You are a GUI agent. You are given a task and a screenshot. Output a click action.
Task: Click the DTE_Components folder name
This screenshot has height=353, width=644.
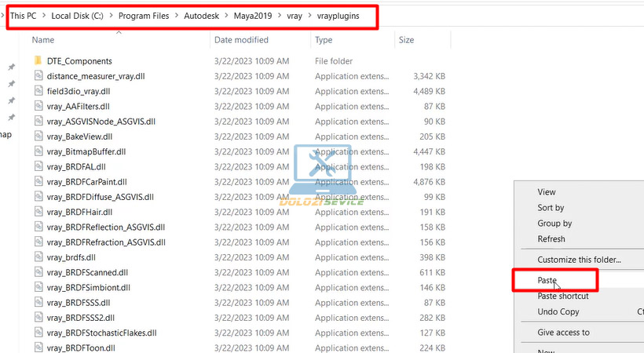pos(79,61)
